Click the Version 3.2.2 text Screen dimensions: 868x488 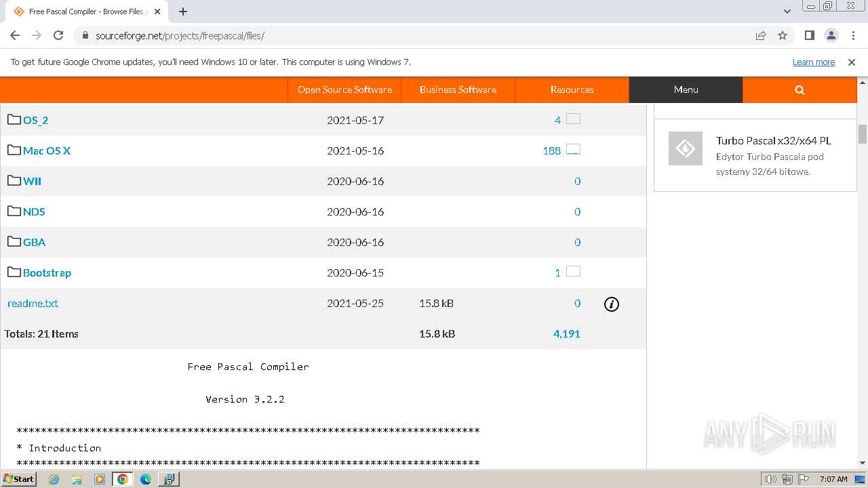point(245,399)
